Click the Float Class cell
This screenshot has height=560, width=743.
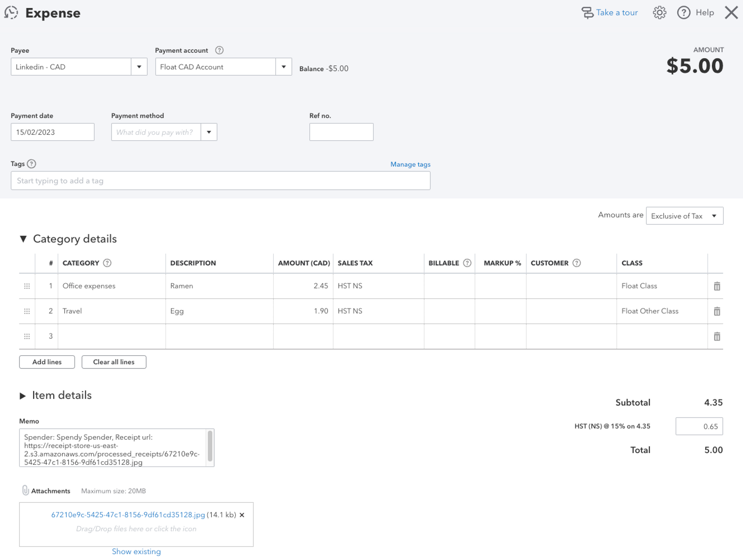point(662,286)
